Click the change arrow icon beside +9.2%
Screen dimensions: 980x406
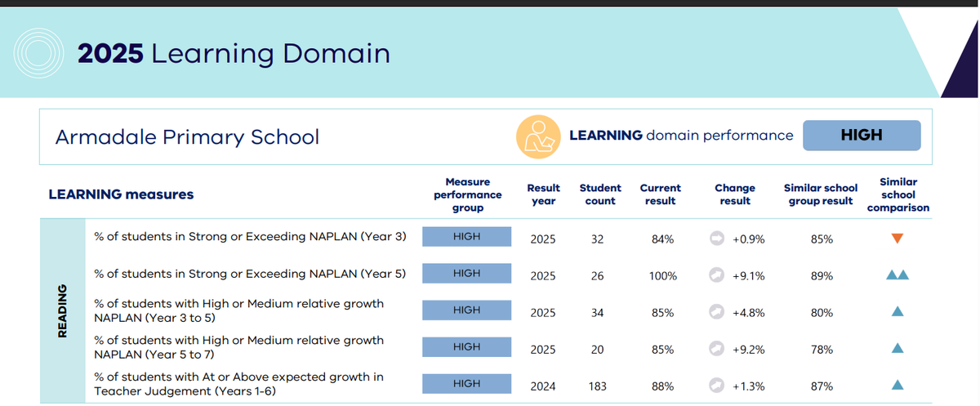point(716,349)
